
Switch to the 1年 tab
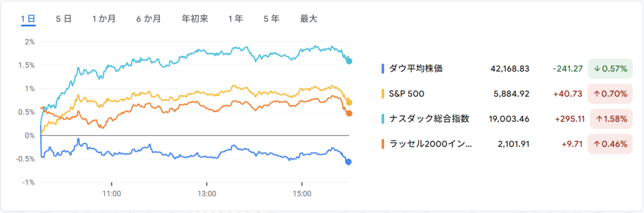235,19
